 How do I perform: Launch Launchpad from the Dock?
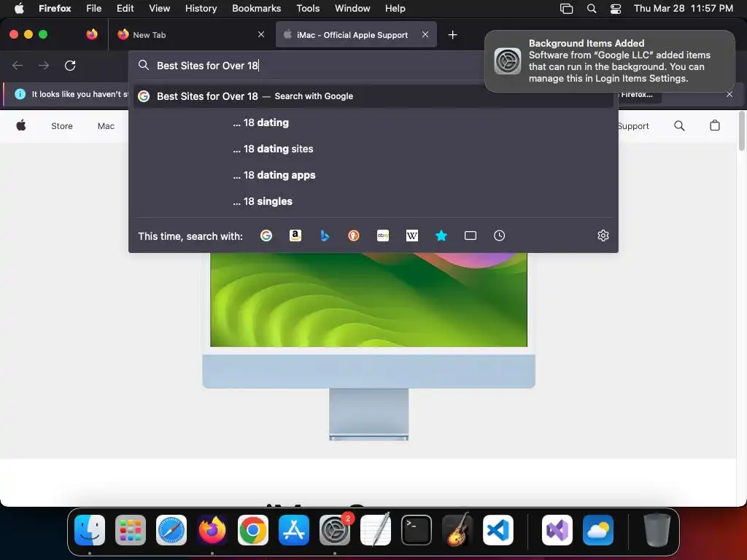coord(131,530)
